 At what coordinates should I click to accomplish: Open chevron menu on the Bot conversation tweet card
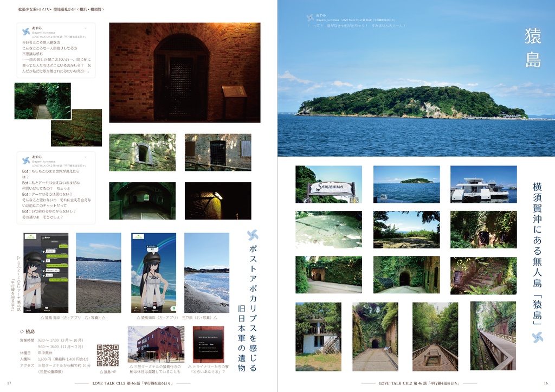tap(85, 157)
